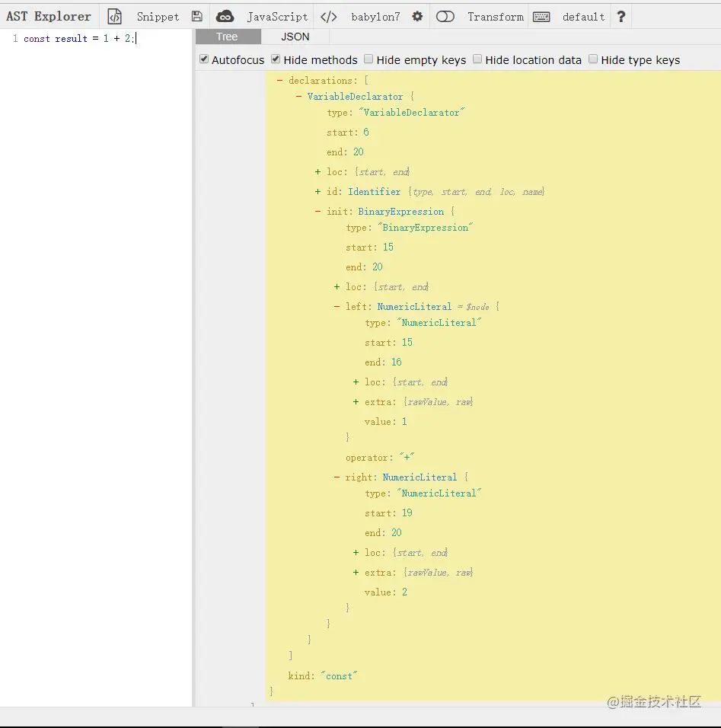Click the keyboard keymap icon
This screenshot has height=728, width=721.
[x=541, y=18]
